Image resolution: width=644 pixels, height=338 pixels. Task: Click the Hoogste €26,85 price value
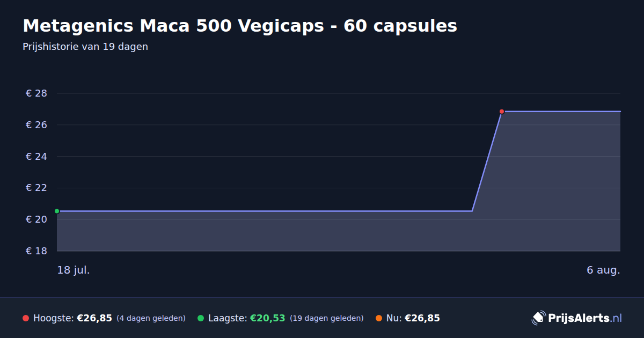point(94,318)
